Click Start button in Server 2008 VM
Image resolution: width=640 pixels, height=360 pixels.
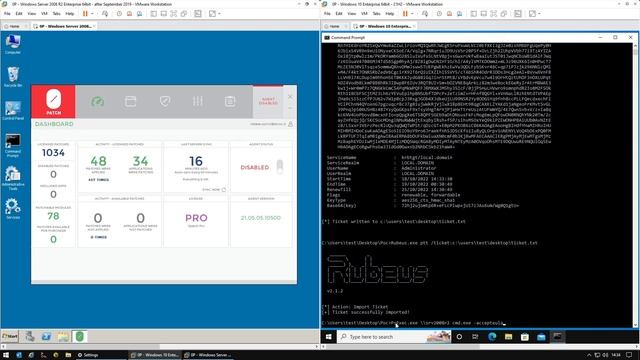tap(9, 336)
